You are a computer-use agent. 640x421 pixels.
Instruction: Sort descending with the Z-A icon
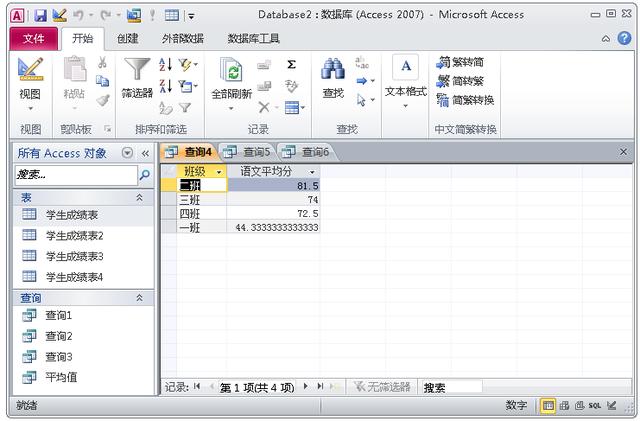(x=165, y=86)
